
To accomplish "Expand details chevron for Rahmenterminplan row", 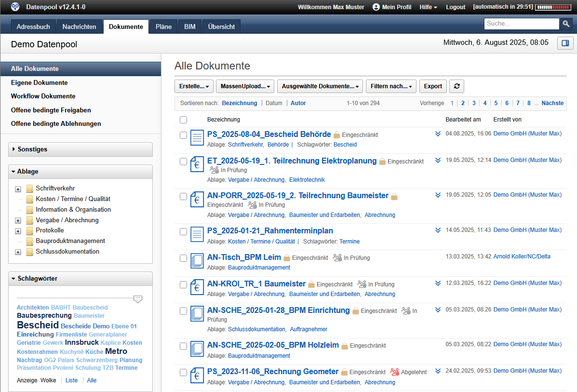I will [438, 230].
